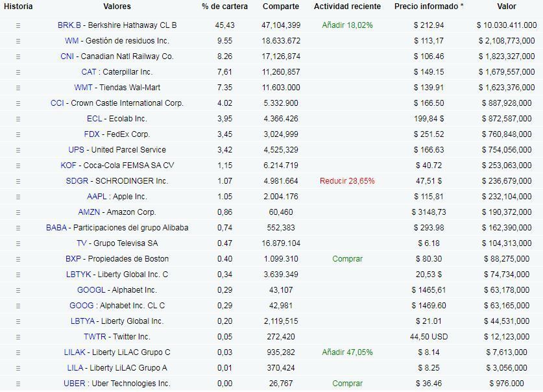This screenshot has height=392, width=543.
Task: Select the 'Añadir 18,02%' activity text
Action: tap(347, 25)
